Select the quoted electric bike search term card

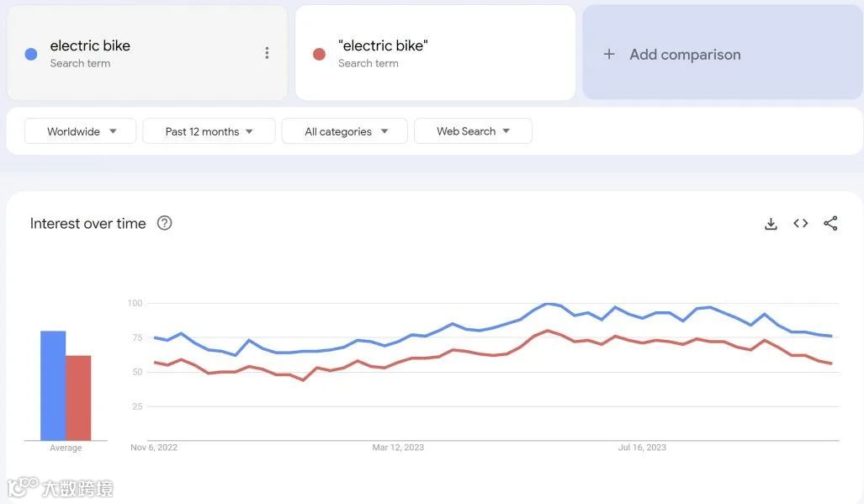click(434, 52)
